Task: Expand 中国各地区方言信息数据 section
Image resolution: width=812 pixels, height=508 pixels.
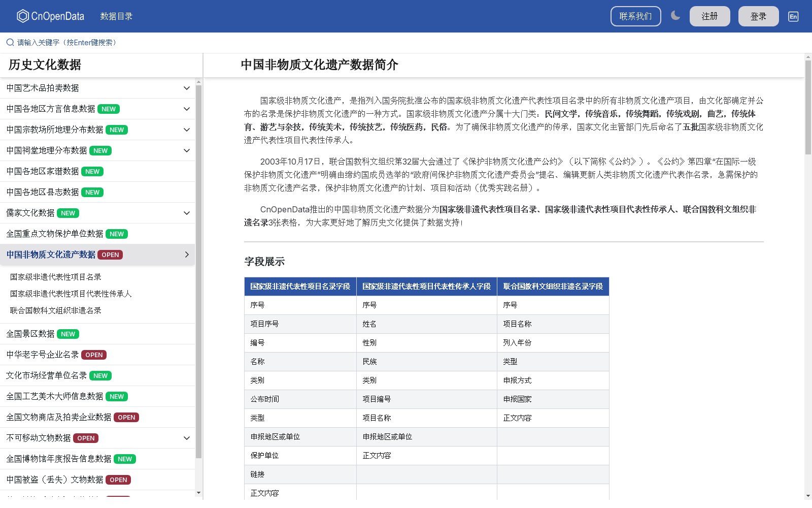Action: click(x=186, y=109)
